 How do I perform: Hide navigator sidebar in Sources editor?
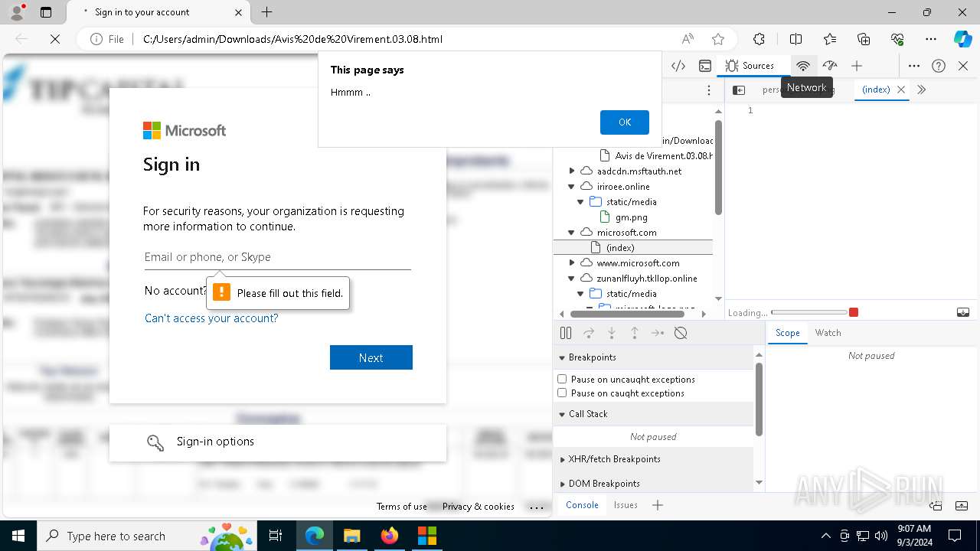tap(739, 90)
